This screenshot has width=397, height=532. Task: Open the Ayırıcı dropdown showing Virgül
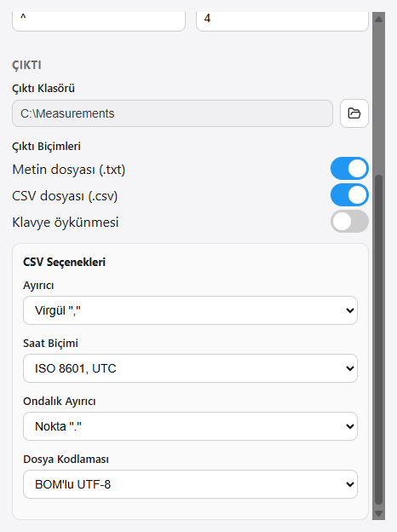coord(190,310)
